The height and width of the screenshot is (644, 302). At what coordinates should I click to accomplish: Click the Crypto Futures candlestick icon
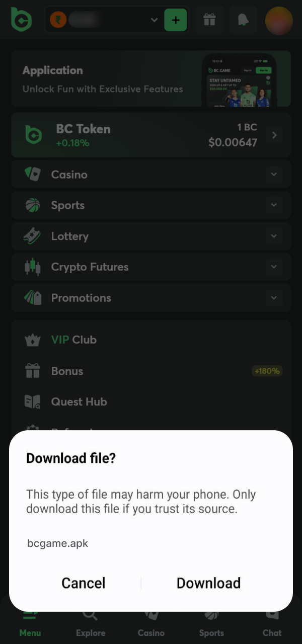coord(33,267)
